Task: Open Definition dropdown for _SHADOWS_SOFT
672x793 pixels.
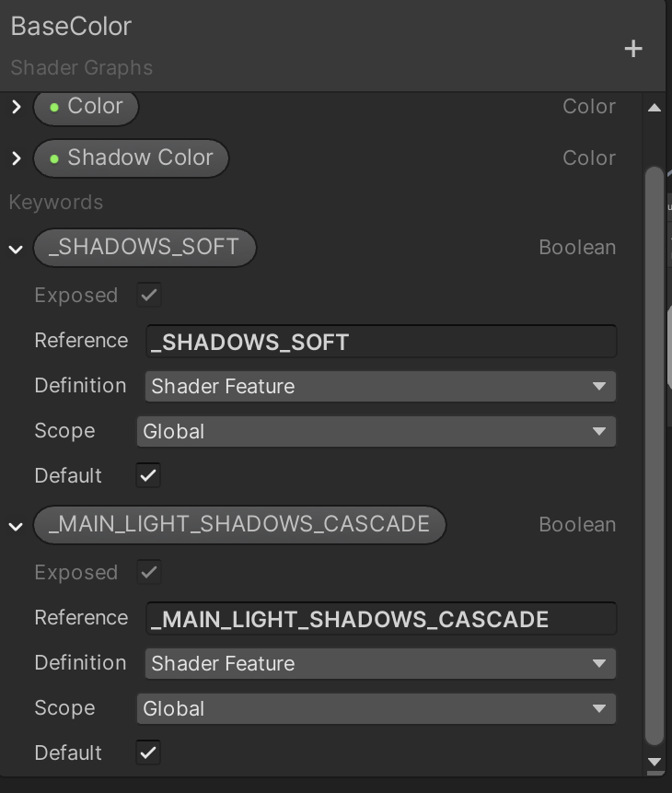Action: click(x=379, y=386)
